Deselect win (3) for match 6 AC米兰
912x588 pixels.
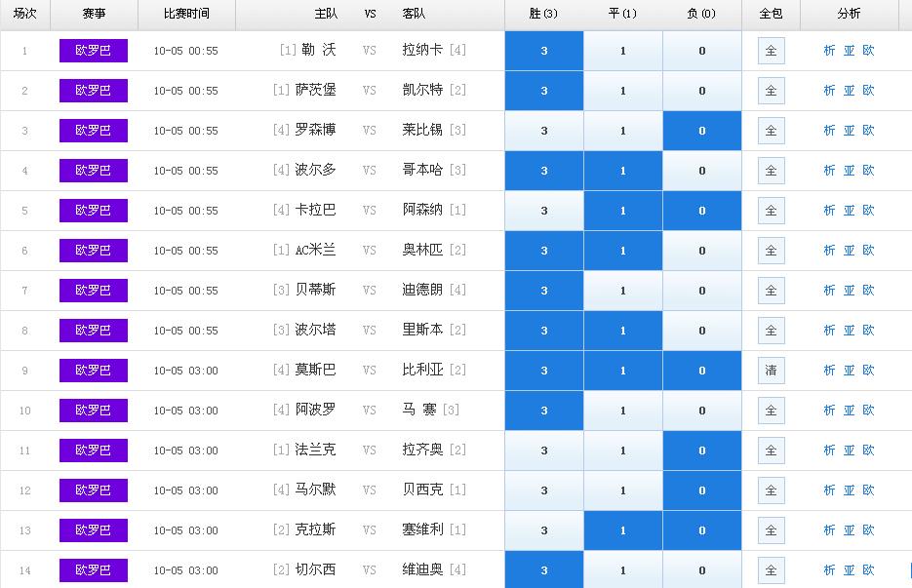pyautogui.click(x=544, y=251)
